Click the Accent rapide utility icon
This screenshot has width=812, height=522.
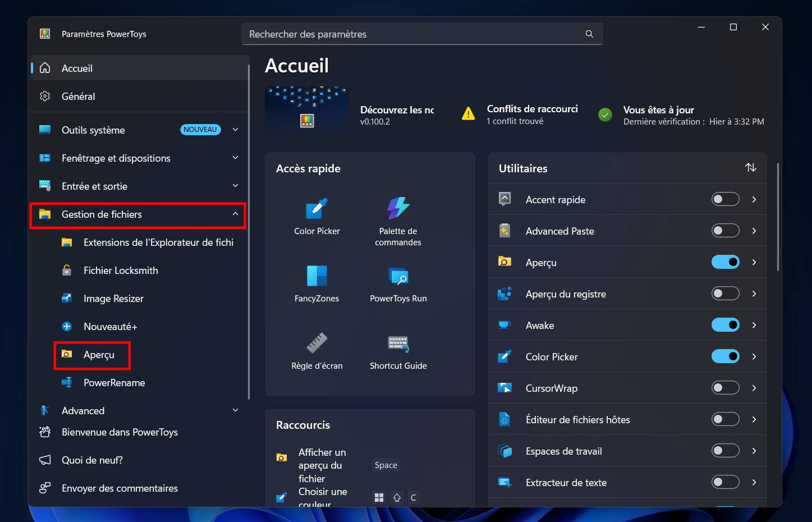tap(504, 199)
